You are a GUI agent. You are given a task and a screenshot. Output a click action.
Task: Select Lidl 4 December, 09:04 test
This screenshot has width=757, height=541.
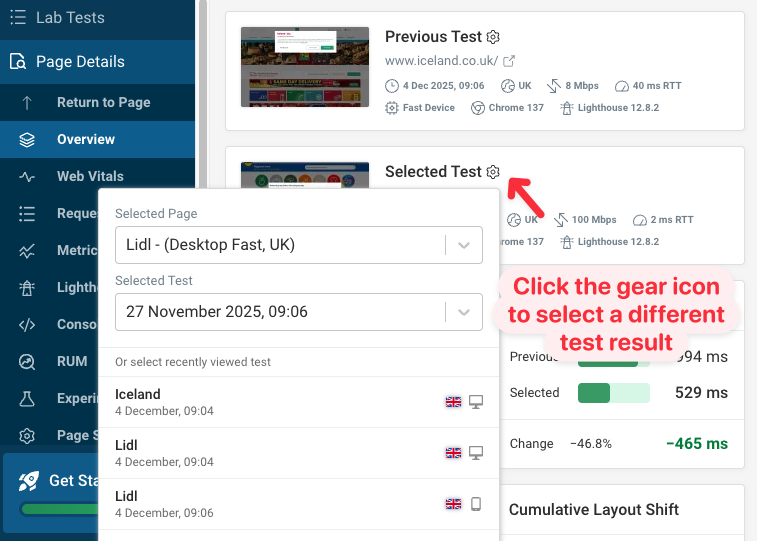click(299, 453)
